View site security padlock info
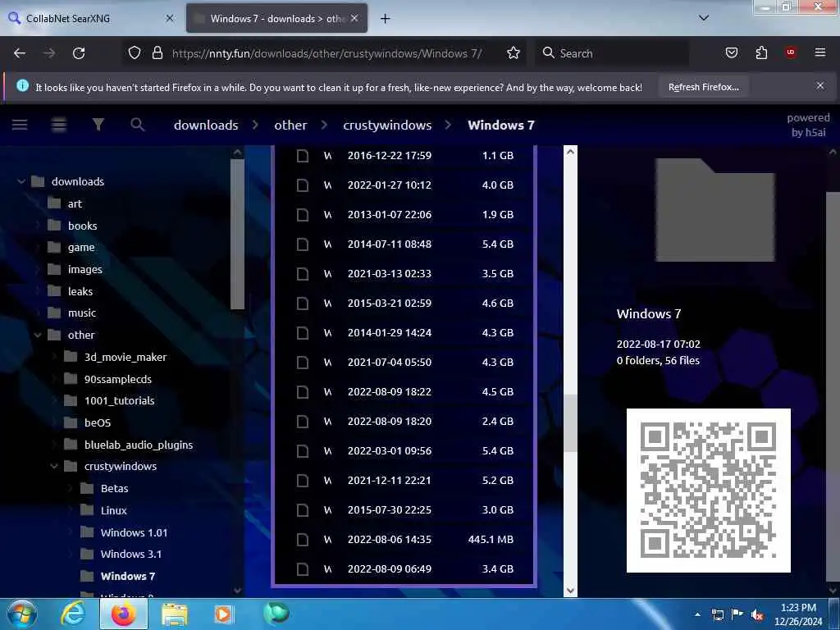Image resolution: width=840 pixels, height=630 pixels. pos(157,53)
